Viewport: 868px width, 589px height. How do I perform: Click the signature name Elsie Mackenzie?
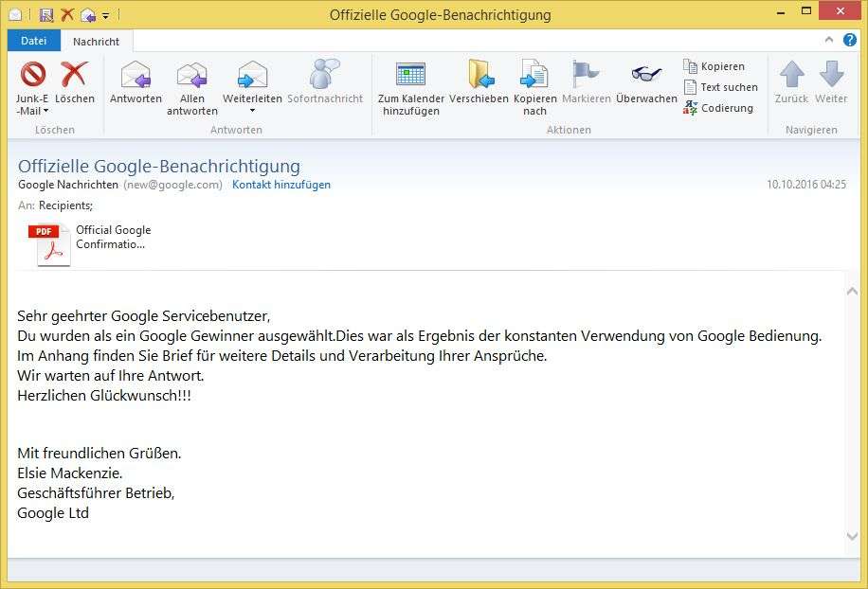point(70,473)
